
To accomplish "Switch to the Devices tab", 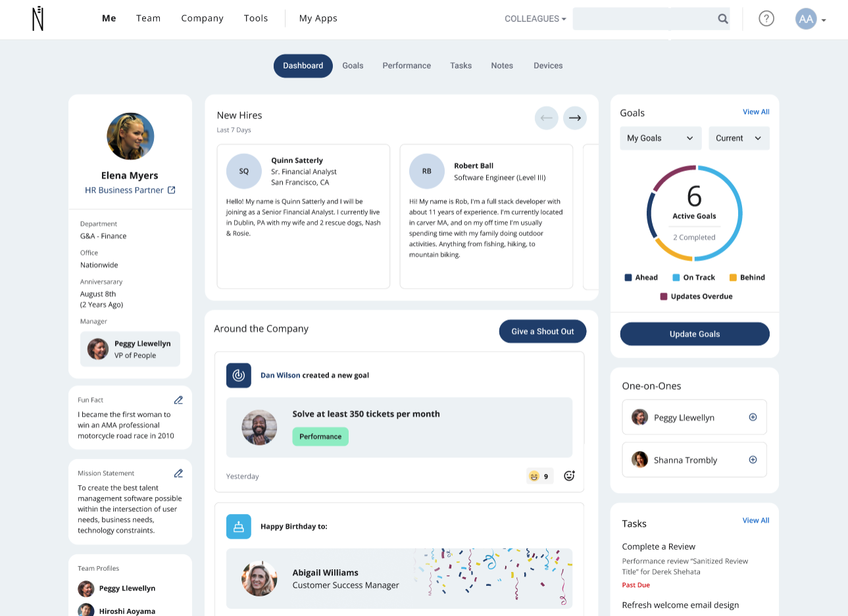I will (548, 66).
